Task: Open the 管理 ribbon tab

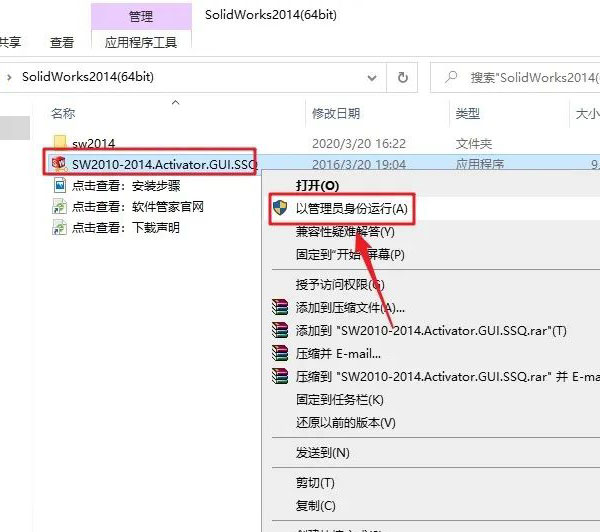Action: [141, 16]
